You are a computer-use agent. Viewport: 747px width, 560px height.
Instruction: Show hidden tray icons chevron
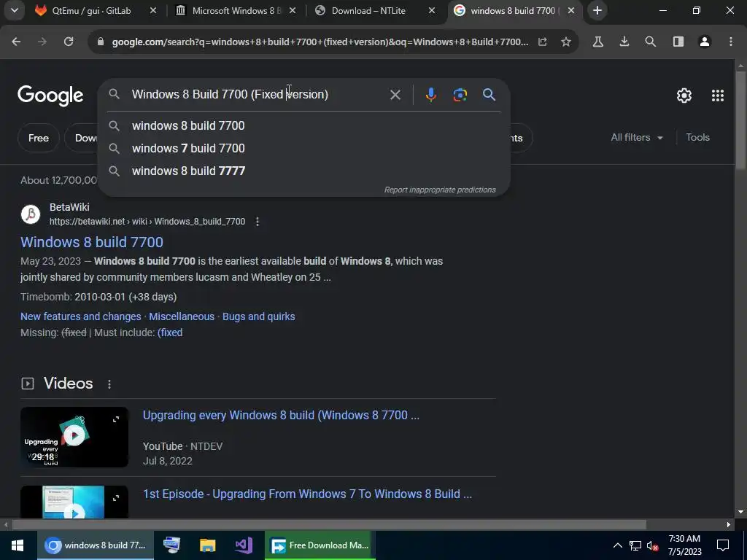click(617, 545)
